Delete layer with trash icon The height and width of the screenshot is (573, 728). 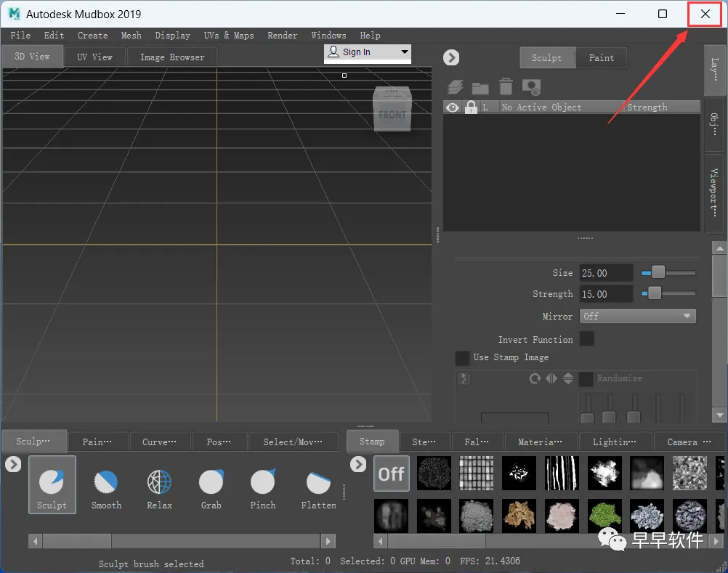coord(506,86)
